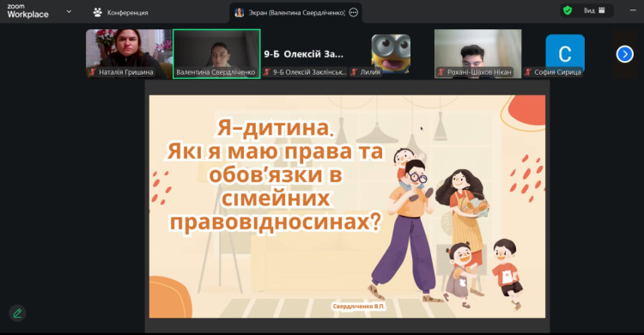Click the grid layout icon beside Вид
Image resolution: width=644 pixels, height=335 pixels.
[602, 10]
